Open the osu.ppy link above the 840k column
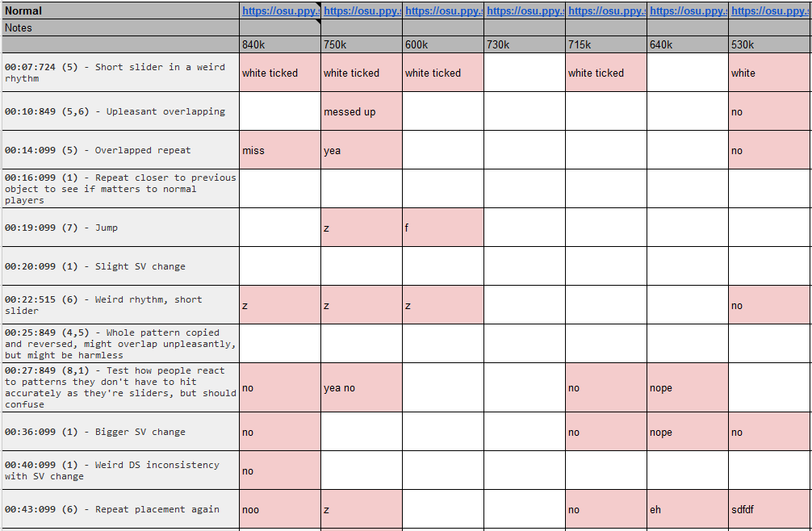The height and width of the screenshot is (531, 812). click(279, 10)
